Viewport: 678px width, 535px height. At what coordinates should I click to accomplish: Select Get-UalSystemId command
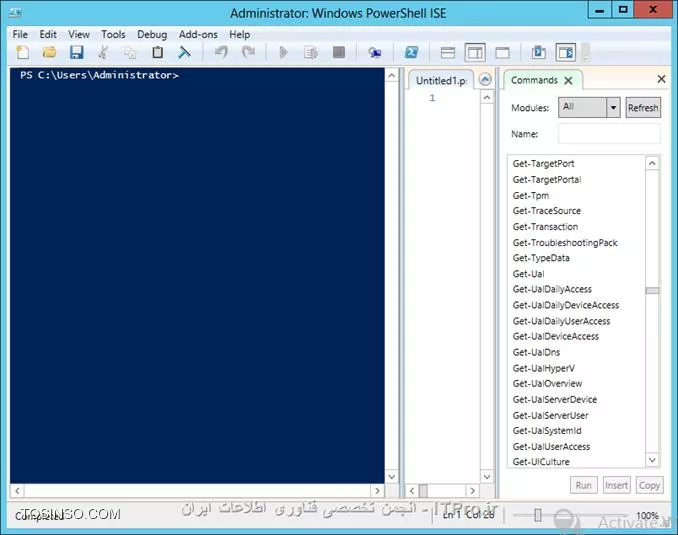547,430
